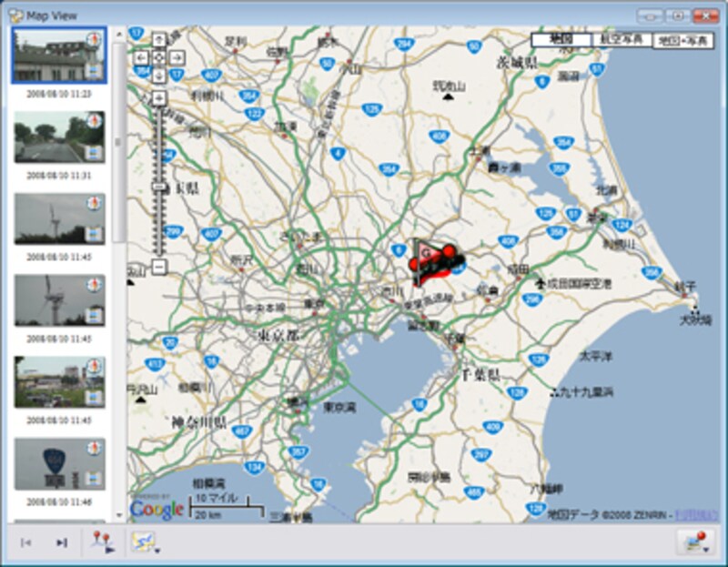Click the thumbnail list scroll-down arrow
Viewport: 728px width, 567px height.
pyautogui.click(x=119, y=515)
